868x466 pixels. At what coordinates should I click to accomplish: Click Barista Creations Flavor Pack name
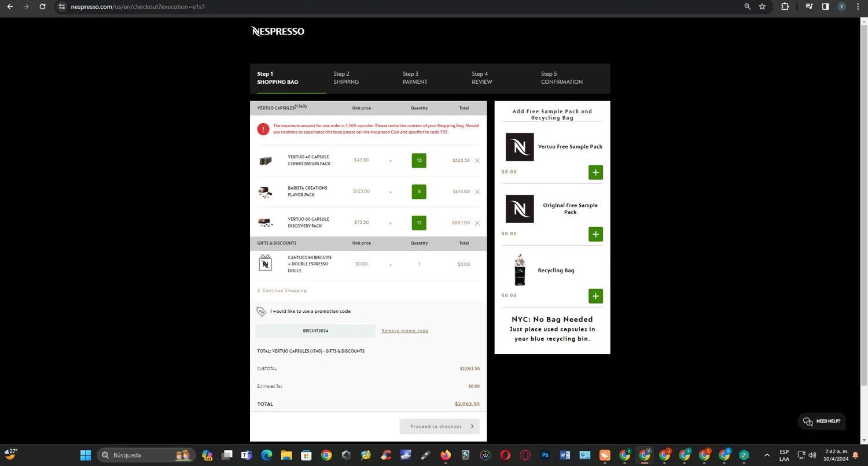pos(307,192)
